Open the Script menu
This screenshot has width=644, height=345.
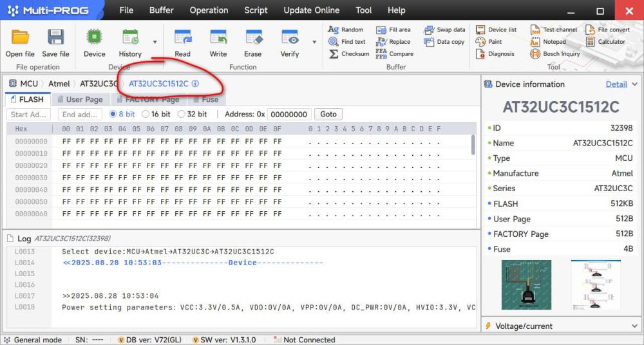coord(256,10)
